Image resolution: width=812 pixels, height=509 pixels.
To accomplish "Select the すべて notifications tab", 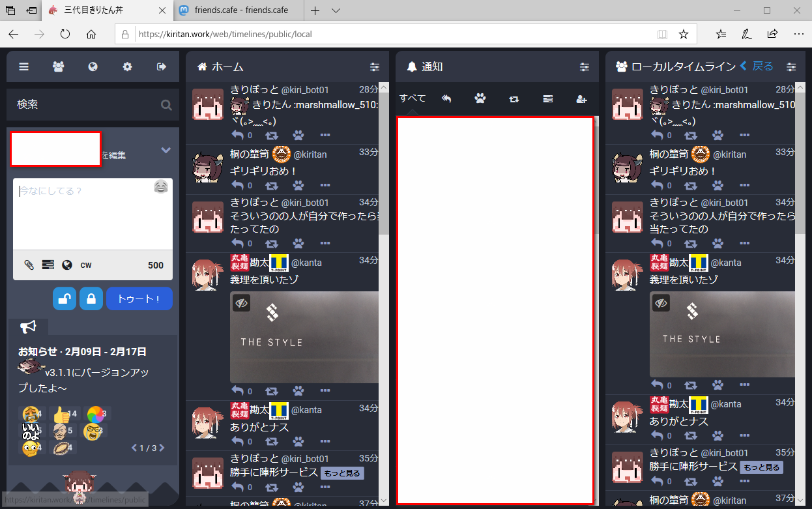I will point(413,98).
